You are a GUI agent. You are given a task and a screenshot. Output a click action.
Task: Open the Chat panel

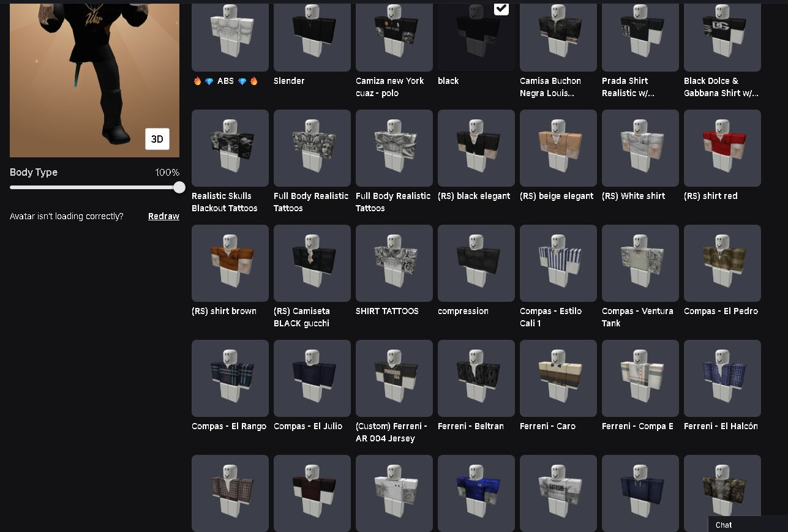[748, 525]
